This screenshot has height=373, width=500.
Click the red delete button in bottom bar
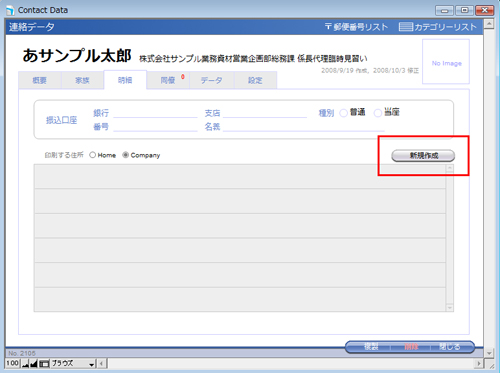pyautogui.click(x=411, y=347)
